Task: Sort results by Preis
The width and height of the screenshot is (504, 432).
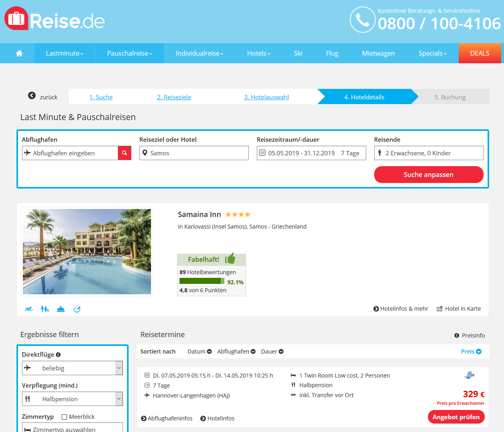Action: [x=471, y=352]
